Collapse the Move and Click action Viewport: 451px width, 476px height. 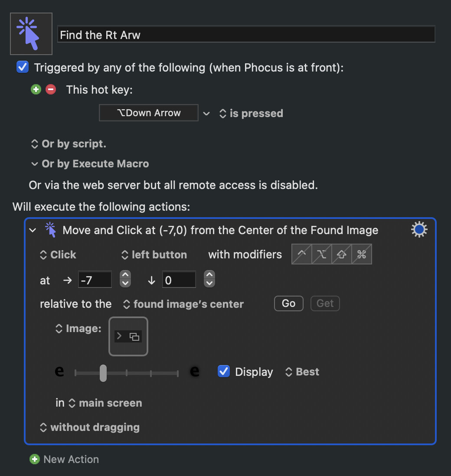point(33,230)
